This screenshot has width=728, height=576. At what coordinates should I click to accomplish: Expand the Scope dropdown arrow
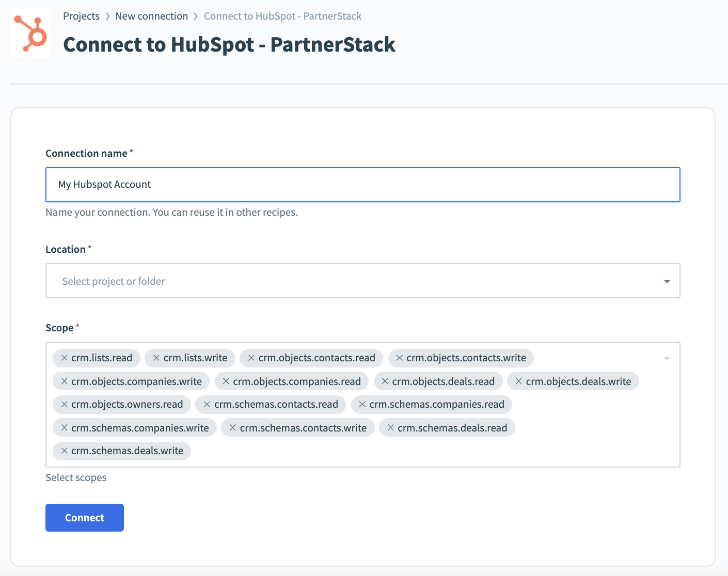(x=667, y=358)
